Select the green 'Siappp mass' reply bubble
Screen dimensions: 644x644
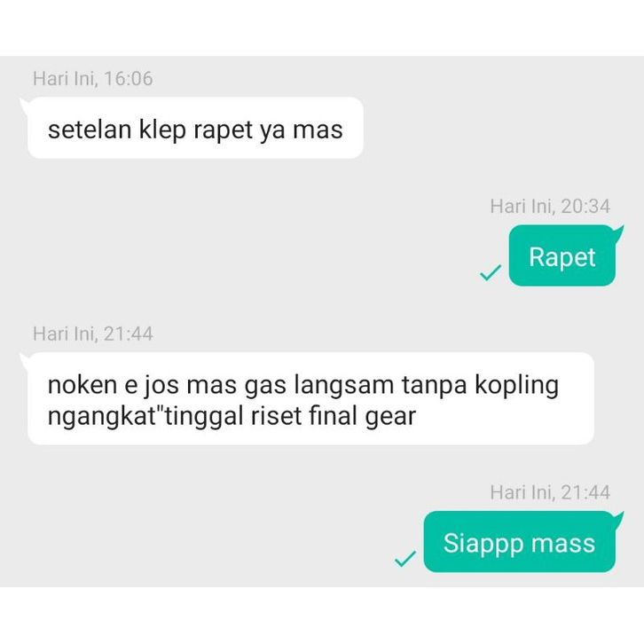[x=519, y=542]
